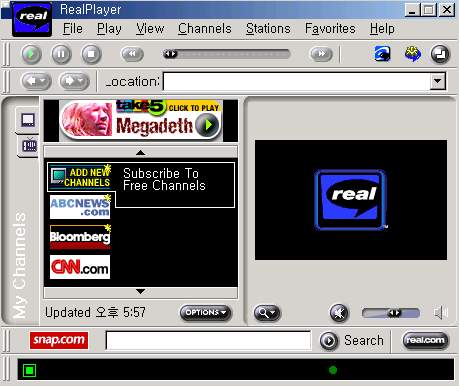Maximize the RealPlayer window

click(x=429, y=10)
